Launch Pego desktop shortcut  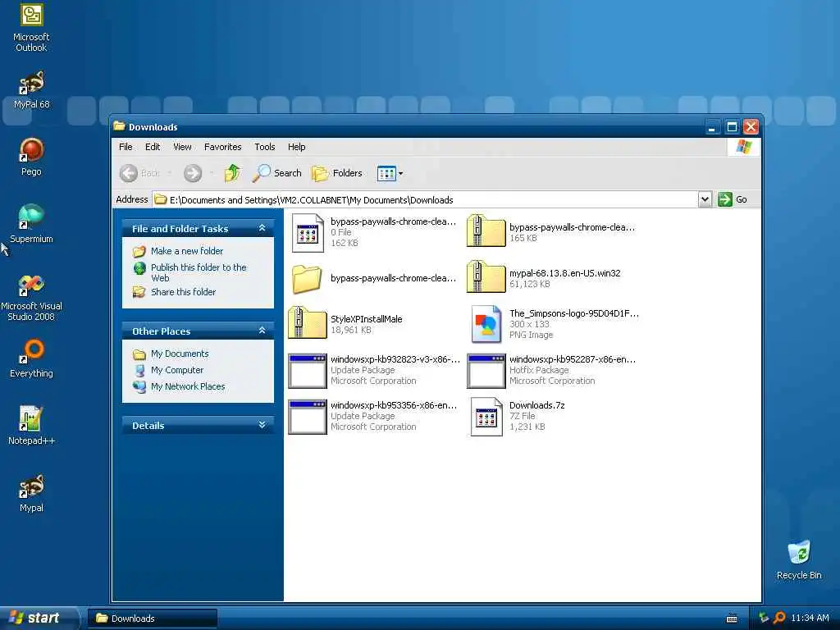click(31, 157)
